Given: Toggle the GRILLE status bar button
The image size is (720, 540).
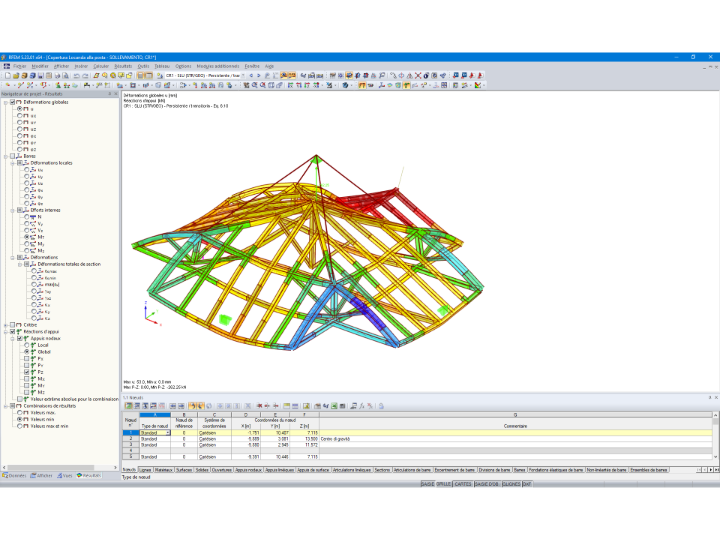Looking at the screenshot, I should click(x=444, y=484).
